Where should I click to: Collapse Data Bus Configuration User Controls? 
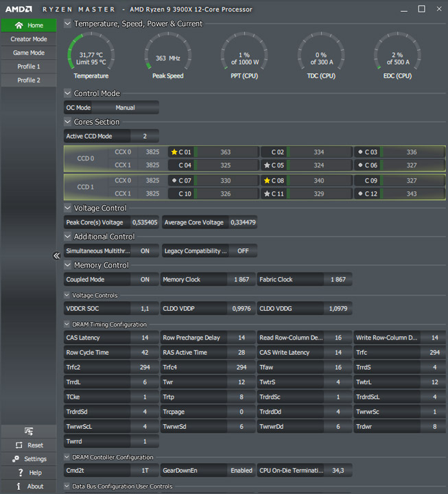67,486
